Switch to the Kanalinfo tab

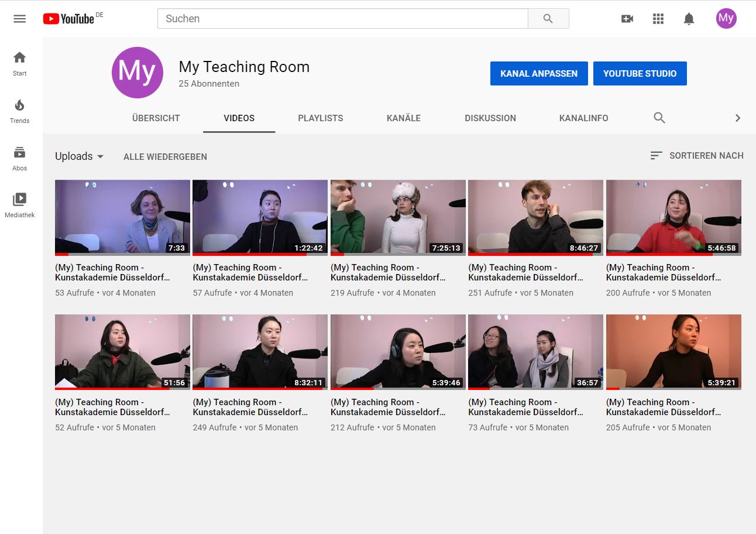[x=583, y=118]
